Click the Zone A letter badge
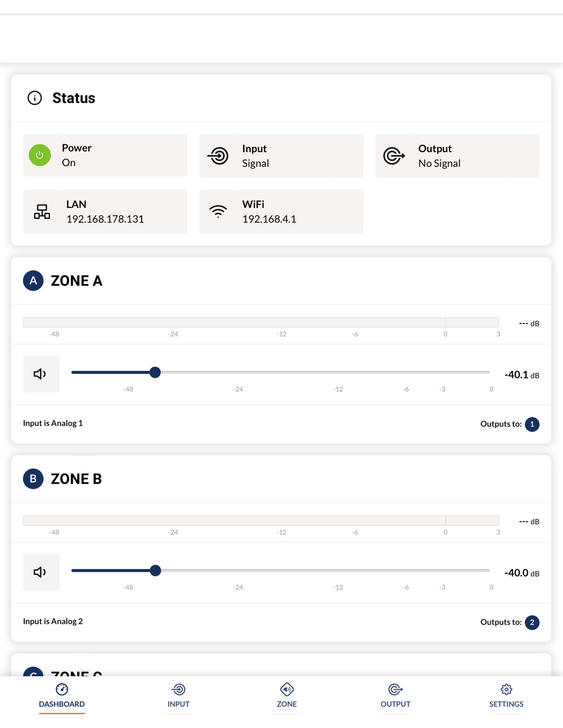 33,281
